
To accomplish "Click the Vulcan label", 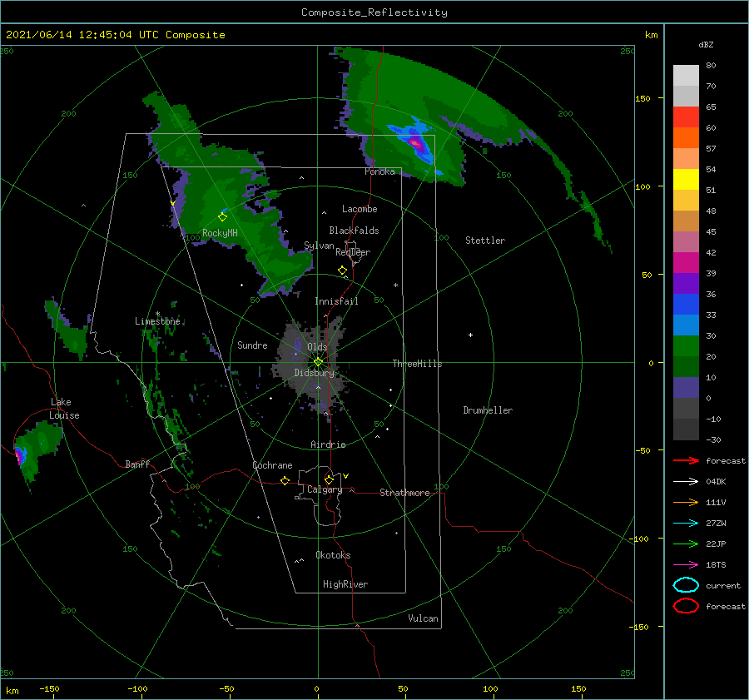I will 423,618.
